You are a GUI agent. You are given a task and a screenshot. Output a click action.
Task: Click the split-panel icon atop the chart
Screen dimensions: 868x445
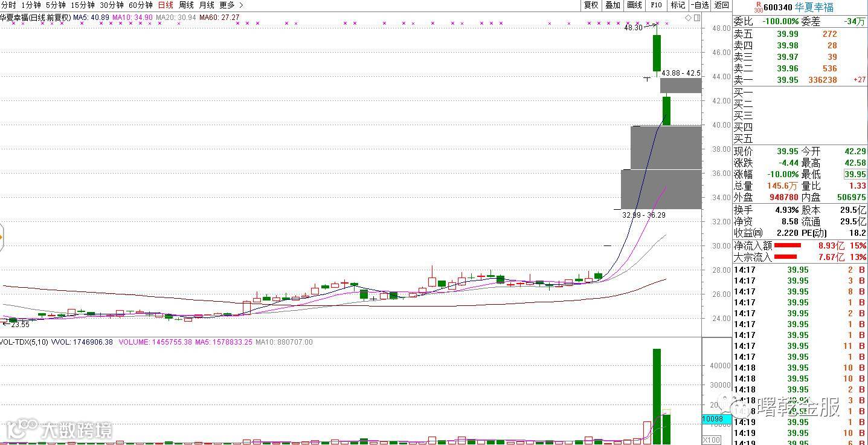[x=697, y=18]
